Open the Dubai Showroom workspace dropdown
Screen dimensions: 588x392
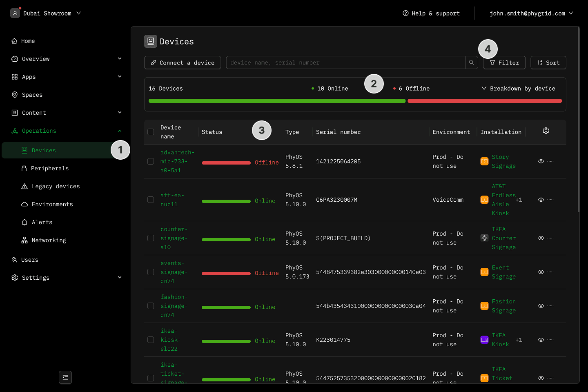[x=46, y=13]
